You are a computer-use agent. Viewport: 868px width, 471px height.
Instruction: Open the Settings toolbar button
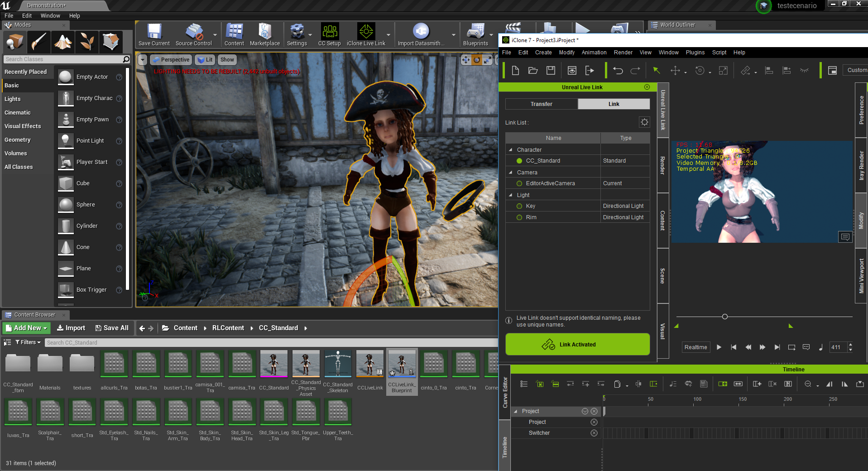297,34
